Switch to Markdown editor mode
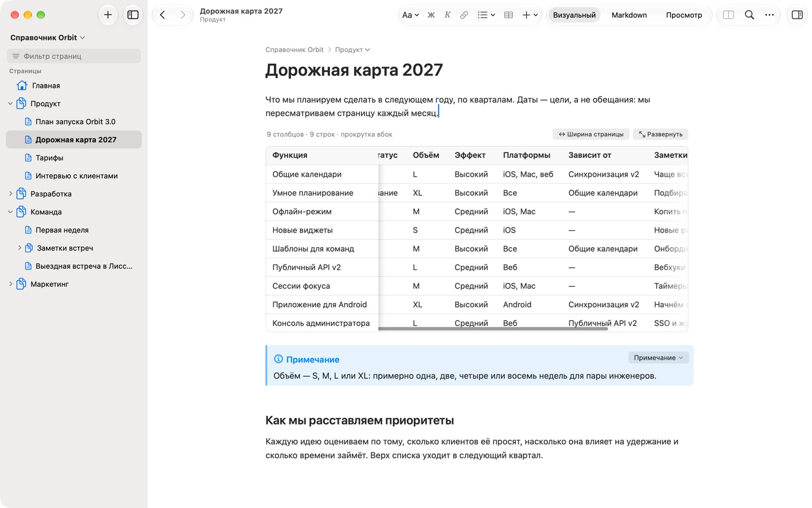Screen dimensions: 812x508 [x=629, y=15]
